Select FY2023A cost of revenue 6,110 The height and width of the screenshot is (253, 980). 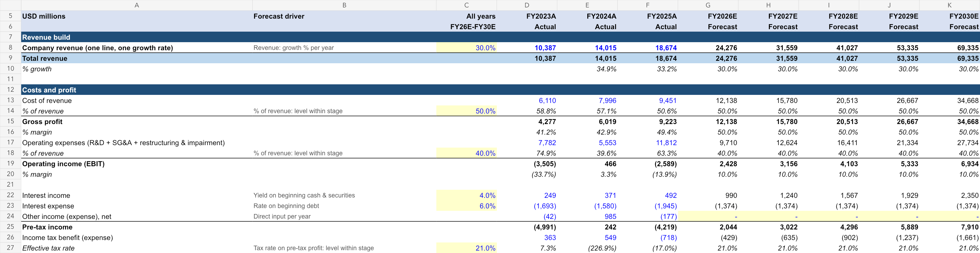[x=527, y=100]
